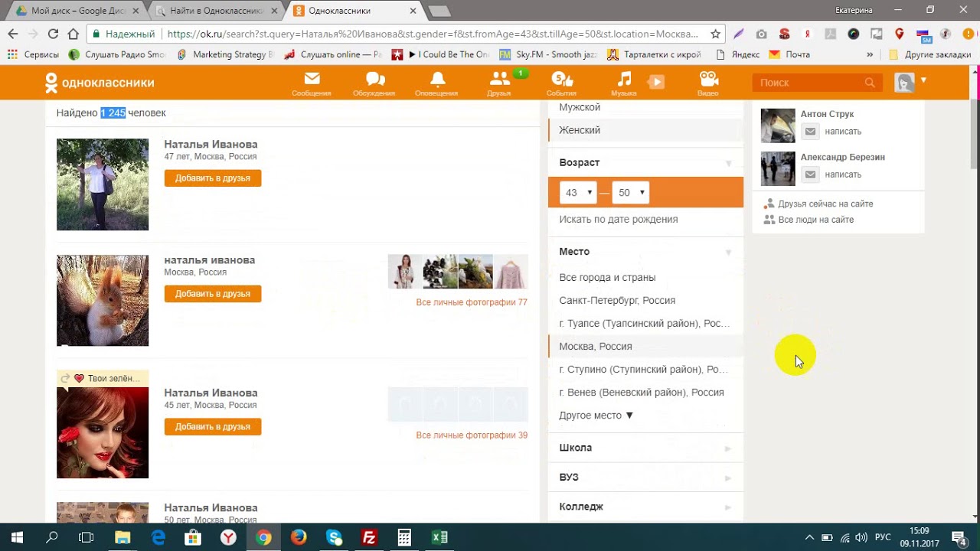
Task: Click Друзья сейчас на сайте link
Action: 825,204
